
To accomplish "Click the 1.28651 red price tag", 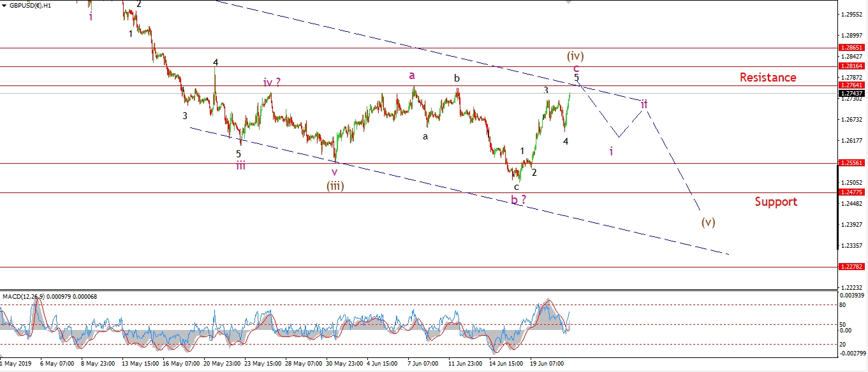I will 851,48.
